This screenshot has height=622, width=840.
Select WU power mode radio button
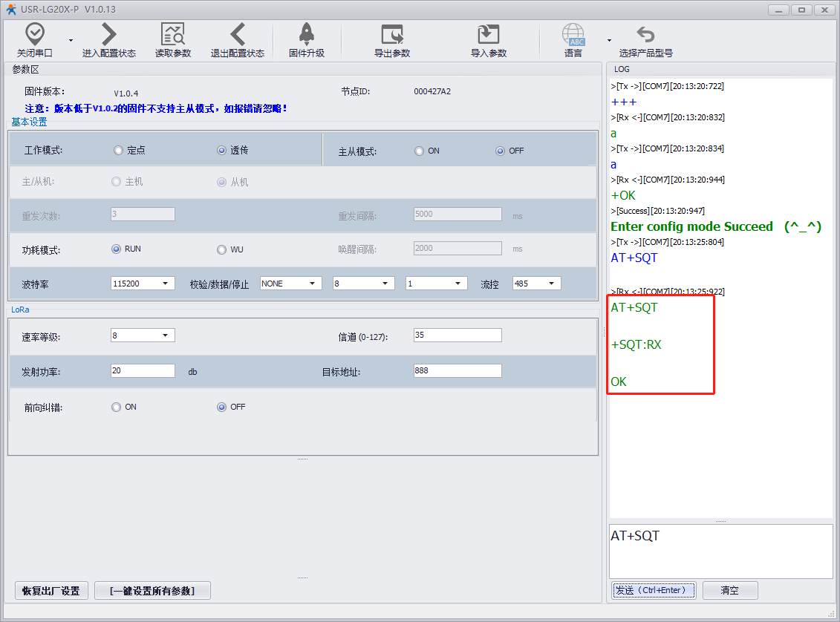221,249
